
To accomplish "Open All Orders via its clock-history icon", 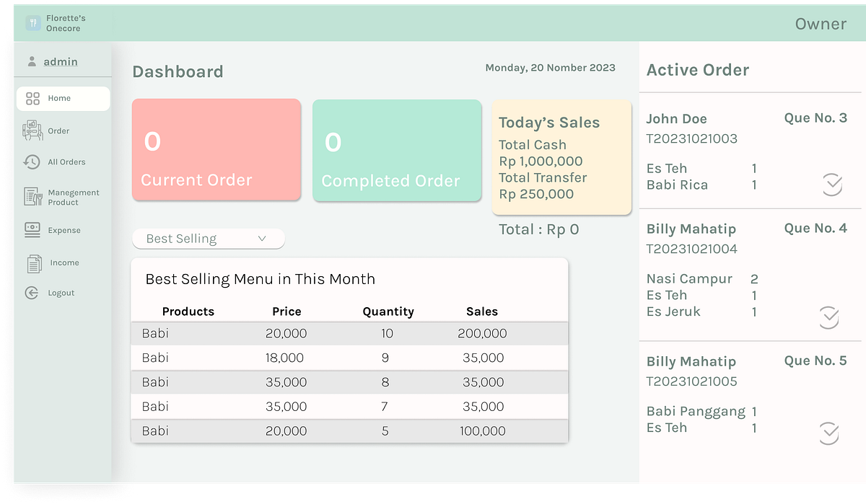I will [x=31, y=162].
